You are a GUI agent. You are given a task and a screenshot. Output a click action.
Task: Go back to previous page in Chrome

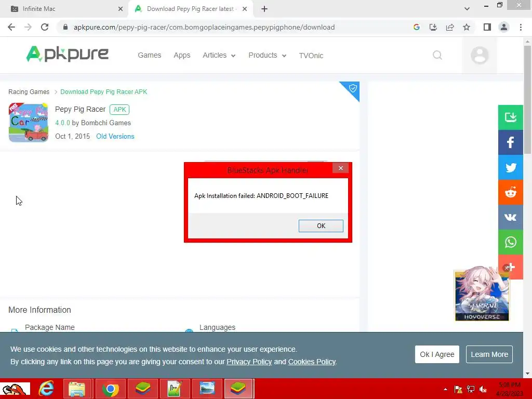[11, 27]
